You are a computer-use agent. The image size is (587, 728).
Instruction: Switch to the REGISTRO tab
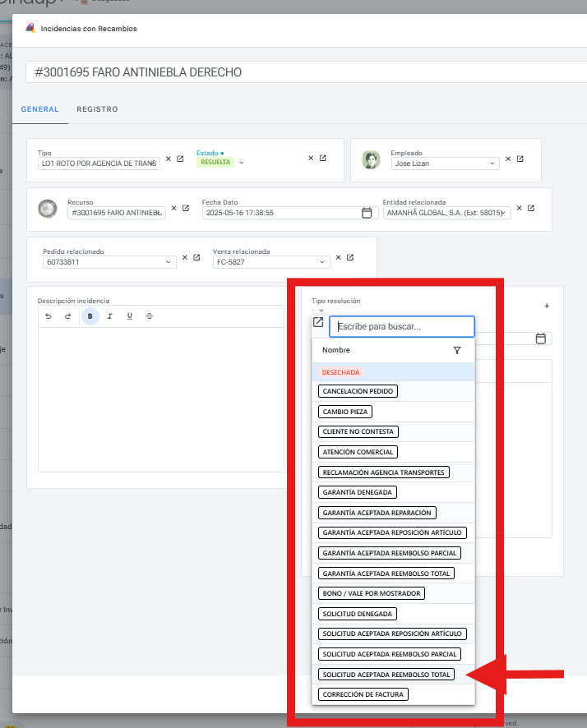click(97, 109)
